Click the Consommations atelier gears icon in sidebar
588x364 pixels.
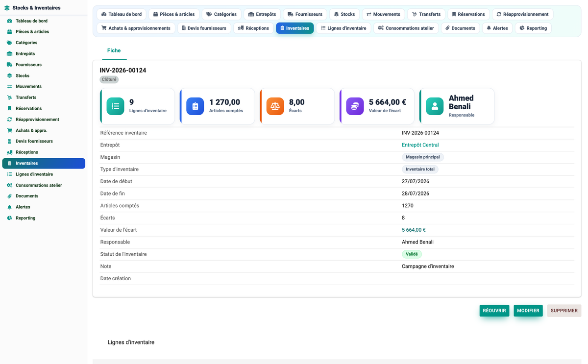point(9,185)
